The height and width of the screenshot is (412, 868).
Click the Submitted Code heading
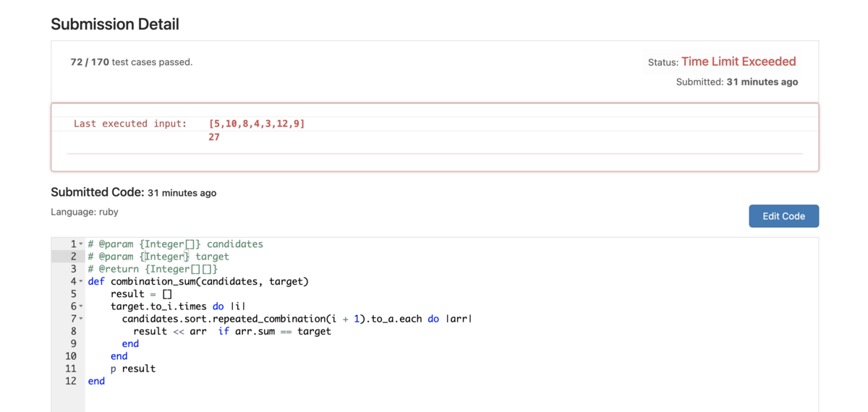point(98,192)
